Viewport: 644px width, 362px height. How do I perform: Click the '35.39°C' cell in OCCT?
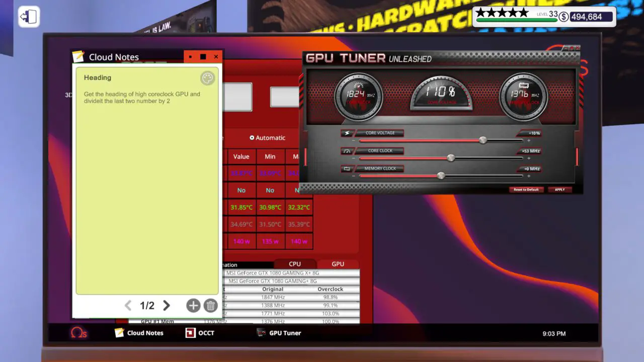[x=299, y=224]
